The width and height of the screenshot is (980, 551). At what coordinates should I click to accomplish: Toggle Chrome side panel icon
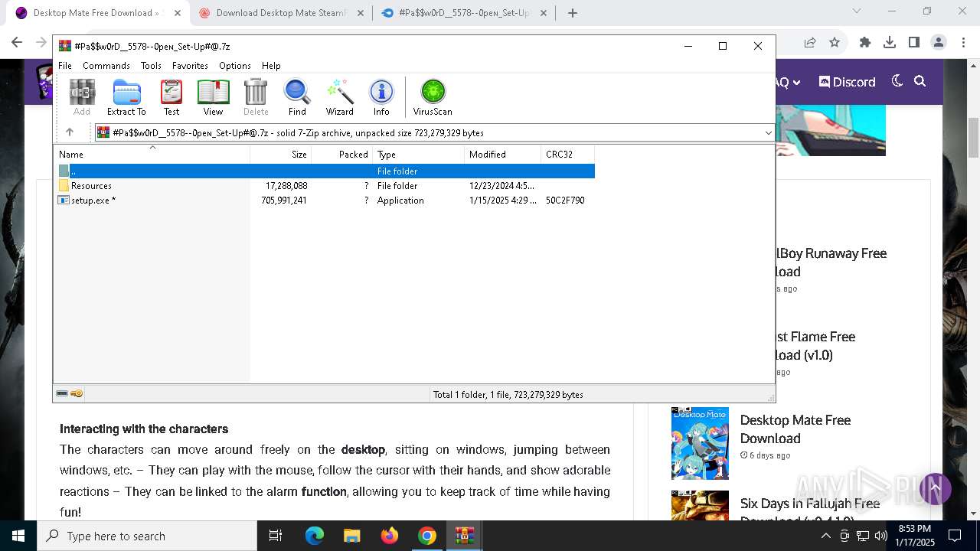coord(914,43)
